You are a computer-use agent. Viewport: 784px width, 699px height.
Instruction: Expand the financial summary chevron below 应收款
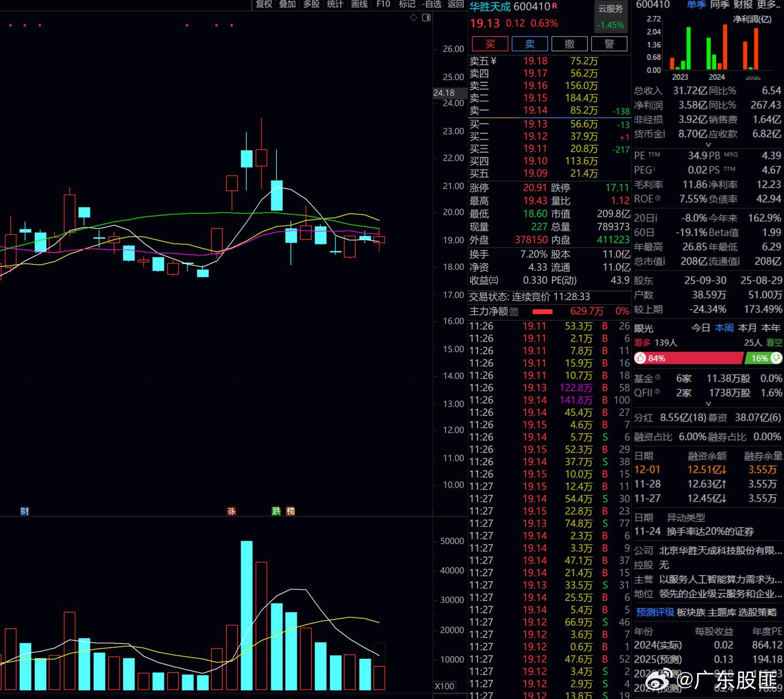pos(708,144)
